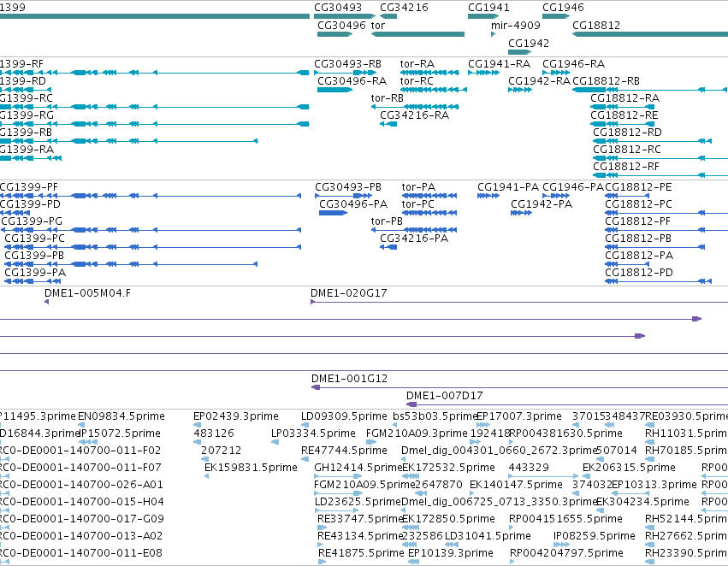Open protein tor-PC

tap(417, 204)
